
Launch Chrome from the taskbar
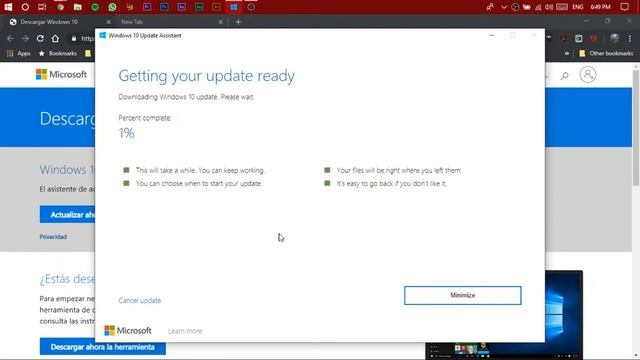(x=60, y=7)
